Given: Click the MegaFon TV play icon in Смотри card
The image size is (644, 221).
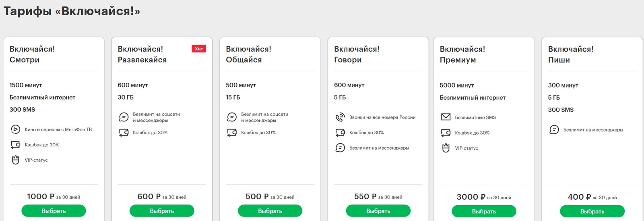Looking at the screenshot, I should [x=15, y=129].
